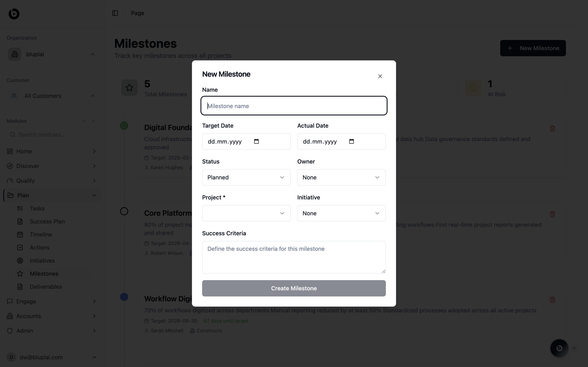The height and width of the screenshot is (367, 588).
Task: Open the Owner dropdown
Action: (341, 177)
